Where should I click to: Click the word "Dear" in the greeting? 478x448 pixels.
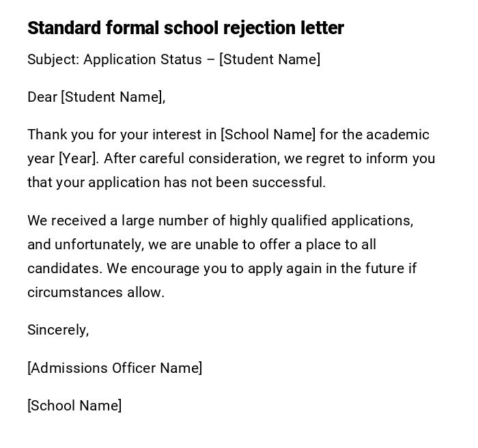tap(42, 97)
